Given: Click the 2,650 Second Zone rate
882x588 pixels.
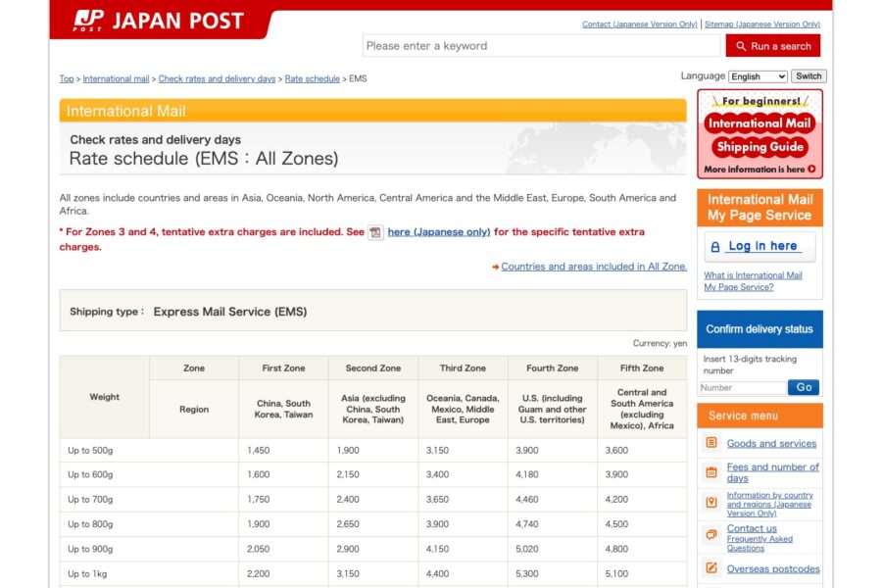Looking at the screenshot, I should [348, 524].
